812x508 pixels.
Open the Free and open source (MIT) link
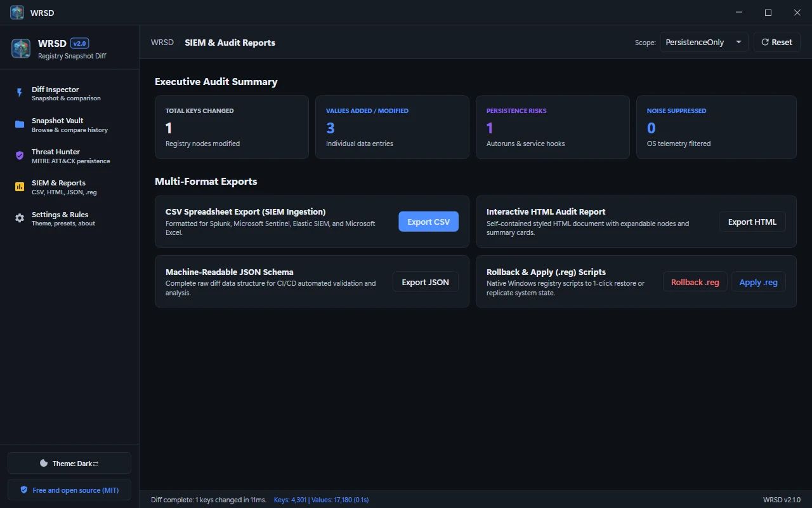pos(69,490)
